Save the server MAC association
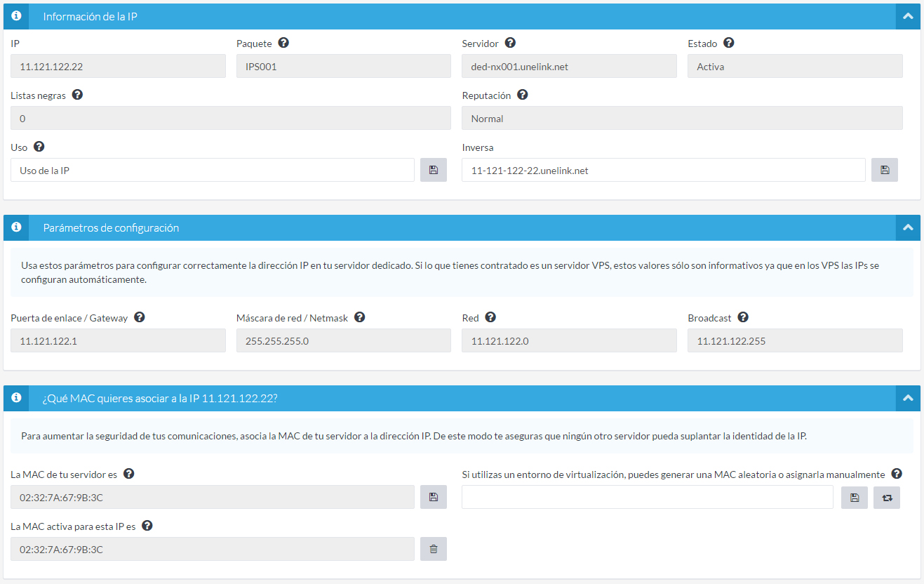Viewport: 924px width, 584px height. (x=433, y=497)
